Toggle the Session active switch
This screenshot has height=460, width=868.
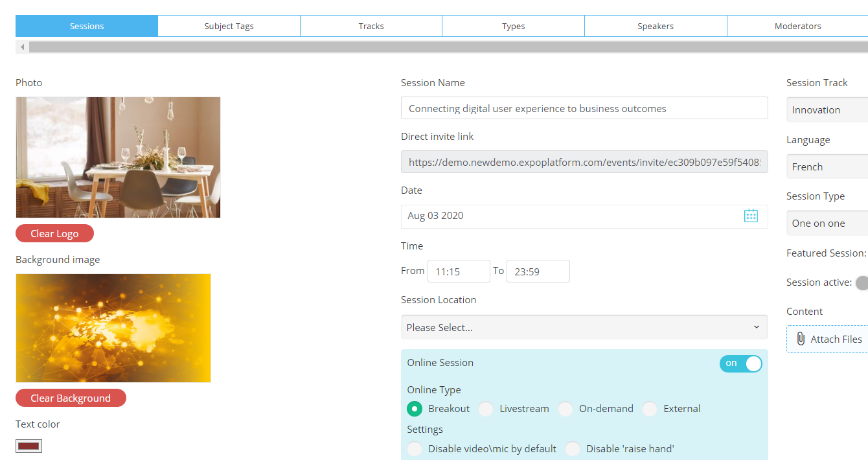coord(862,282)
